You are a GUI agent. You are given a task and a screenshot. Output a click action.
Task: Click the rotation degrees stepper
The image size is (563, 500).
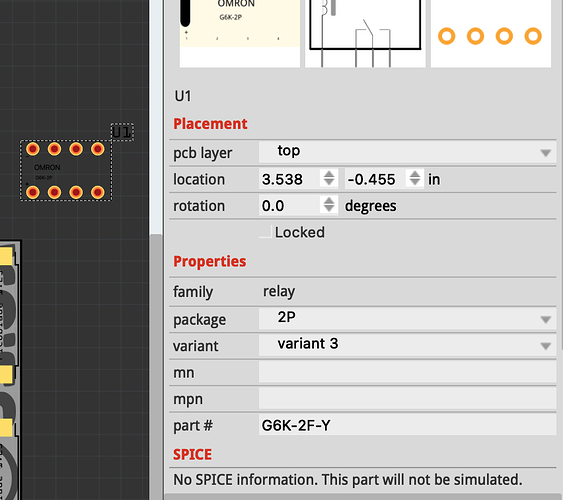tap(329, 205)
